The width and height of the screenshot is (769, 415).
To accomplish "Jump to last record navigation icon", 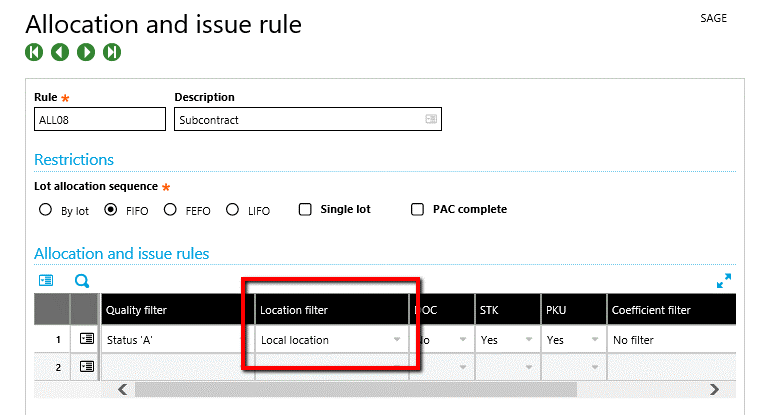I will pos(112,51).
